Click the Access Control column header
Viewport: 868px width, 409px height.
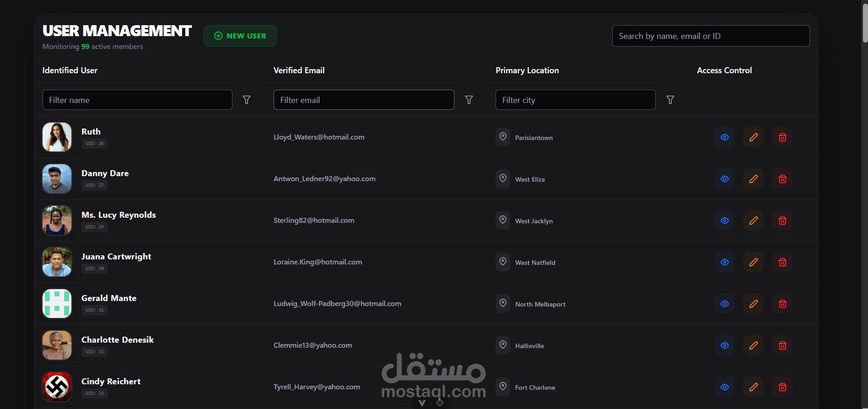(724, 70)
